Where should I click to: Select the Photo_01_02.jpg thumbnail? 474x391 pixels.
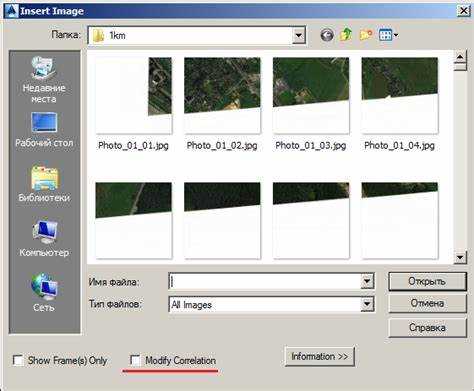222,103
